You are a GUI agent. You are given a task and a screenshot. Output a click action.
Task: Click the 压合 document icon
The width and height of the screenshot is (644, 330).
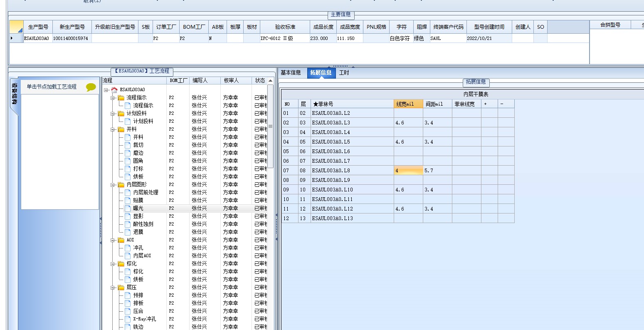pyautogui.click(x=128, y=311)
